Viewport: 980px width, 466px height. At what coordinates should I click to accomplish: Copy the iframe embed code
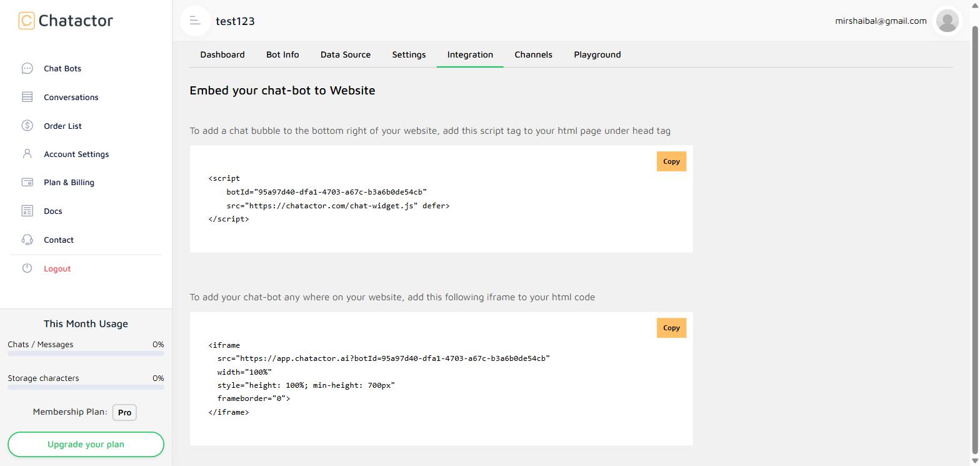pyautogui.click(x=671, y=328)
